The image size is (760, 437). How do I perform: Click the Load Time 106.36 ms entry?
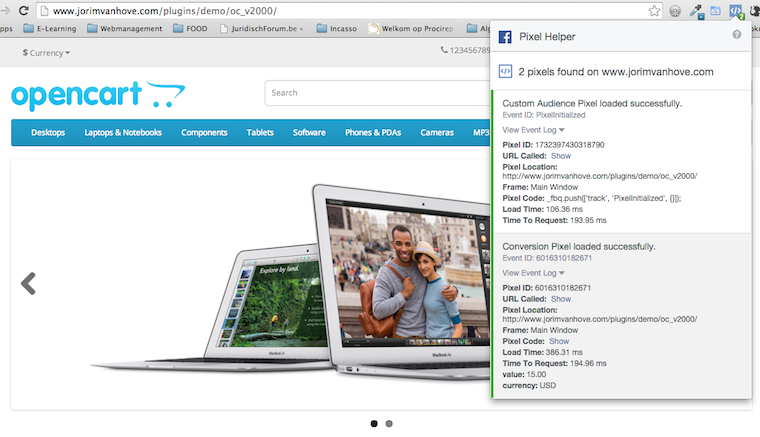pyautogui.click(x=542, y=209)
